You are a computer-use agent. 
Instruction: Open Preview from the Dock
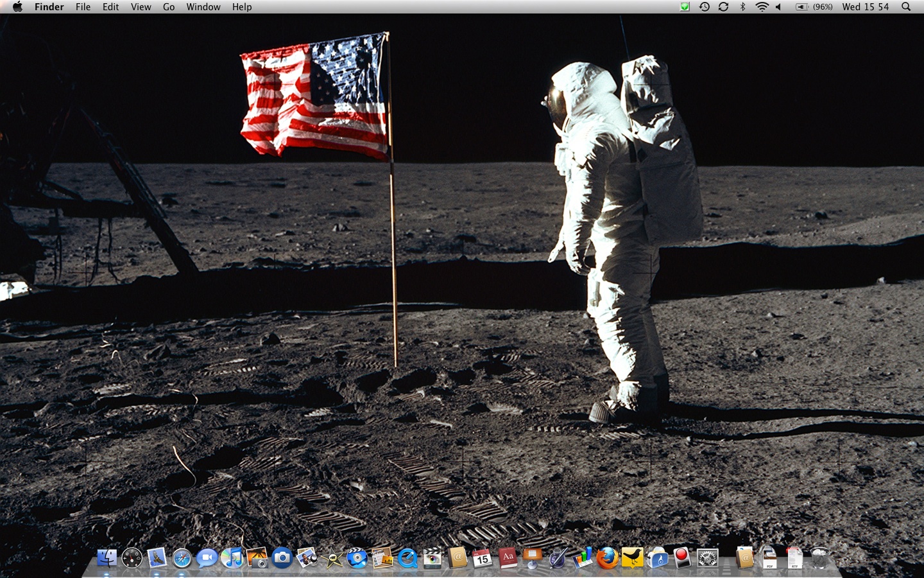click(x=307, y=557)
